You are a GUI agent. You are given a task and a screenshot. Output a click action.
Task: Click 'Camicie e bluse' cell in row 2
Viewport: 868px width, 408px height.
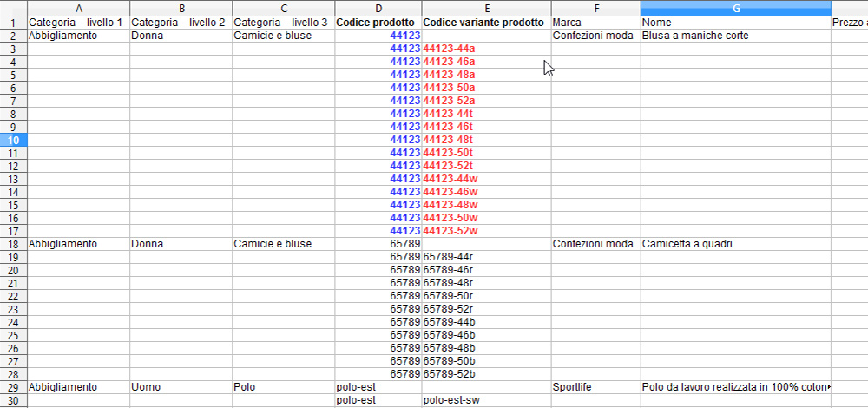click(x=284, y=36)
